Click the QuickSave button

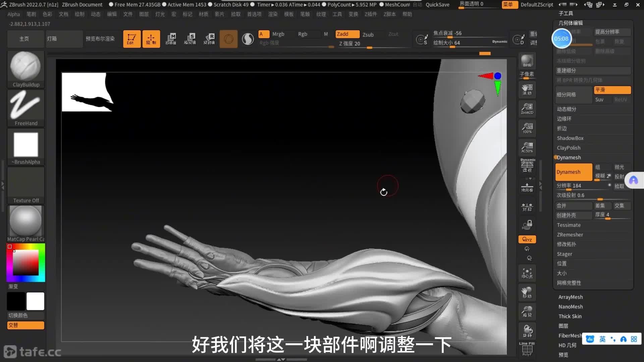click(x=437, y=4)
